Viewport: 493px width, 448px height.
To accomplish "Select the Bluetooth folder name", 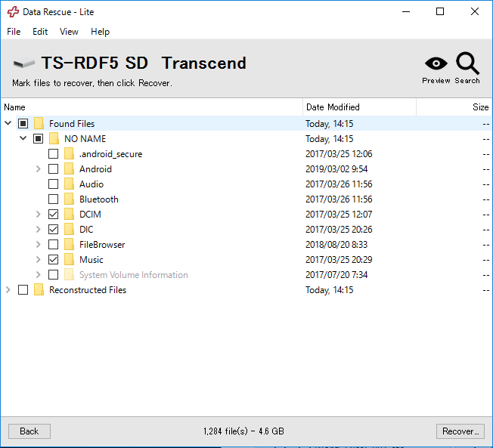I will [99, 199].
